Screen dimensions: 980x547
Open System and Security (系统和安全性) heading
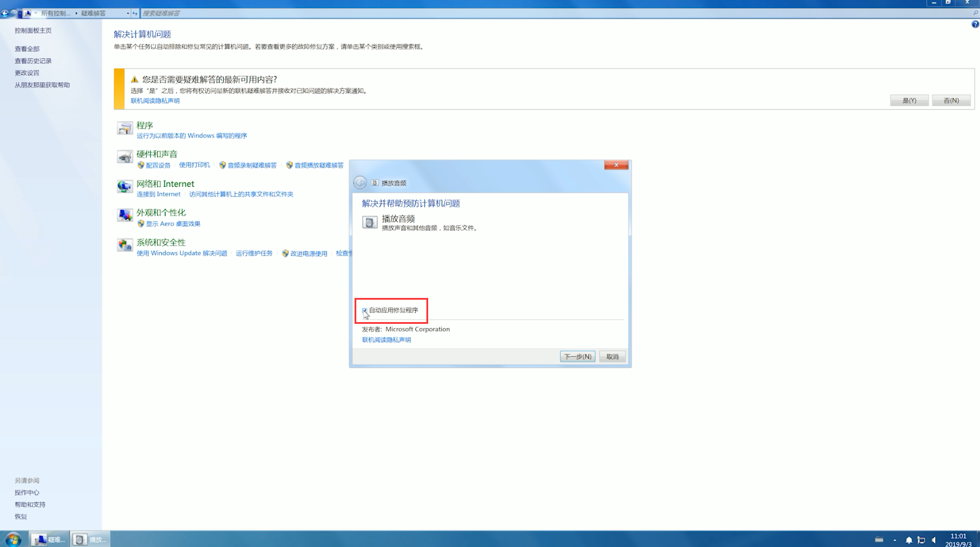pos(161,242)
